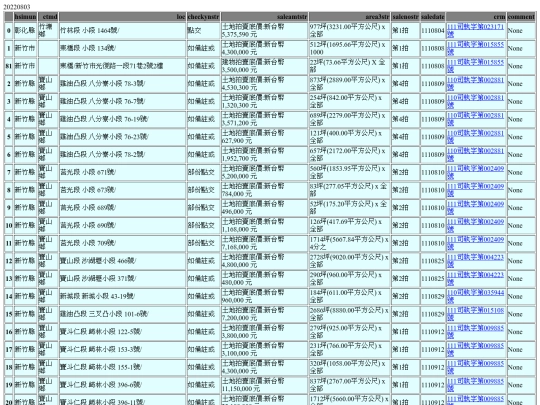This screenshot has height=405, width=540.
Task: Select the 5,200,000 元 amount cell
Action: click(264, 172)
